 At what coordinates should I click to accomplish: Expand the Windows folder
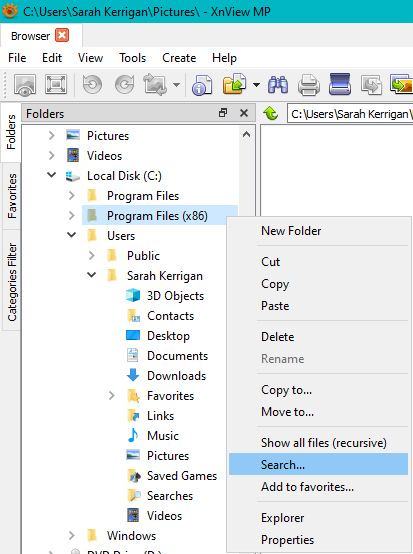pyautogui.click(x=72, y=536)
